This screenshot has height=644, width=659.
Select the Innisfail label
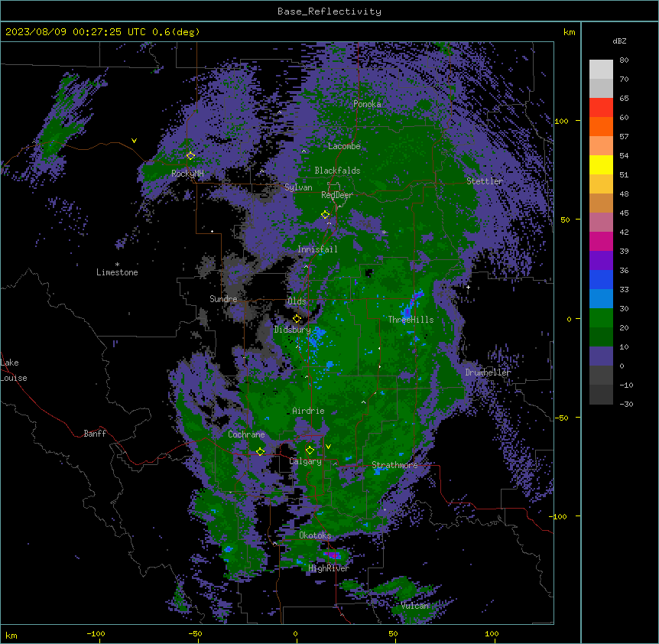(317, 249)
